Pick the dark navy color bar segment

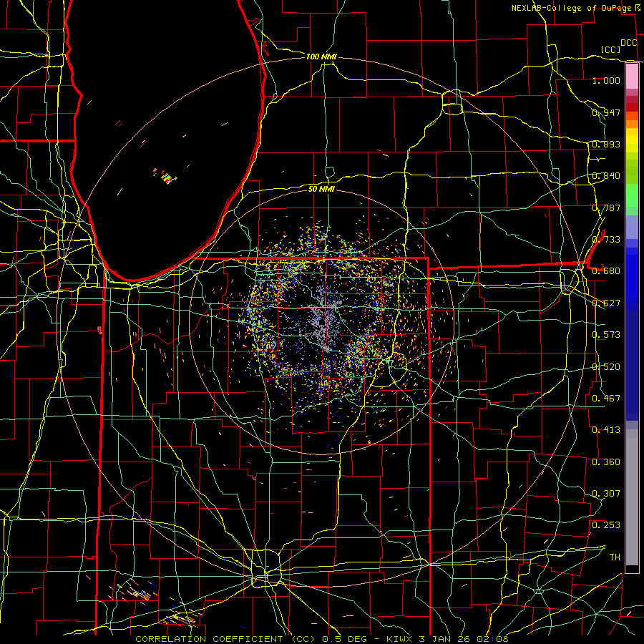[x=632, y=366]
